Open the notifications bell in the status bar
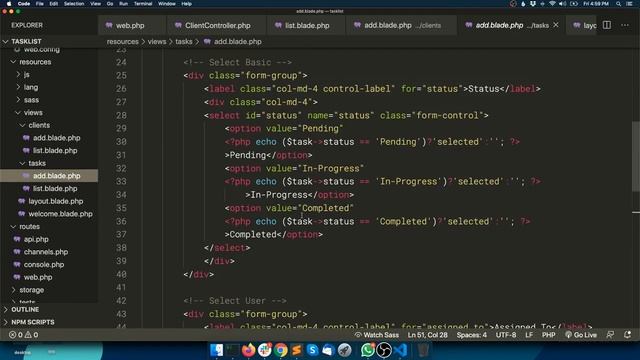 coord(627,335)
